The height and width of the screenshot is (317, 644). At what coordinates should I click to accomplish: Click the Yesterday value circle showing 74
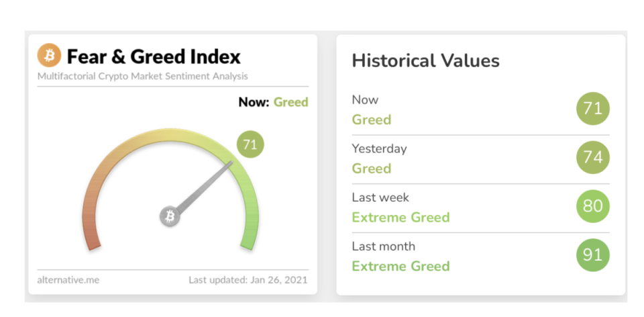point(592,157)
